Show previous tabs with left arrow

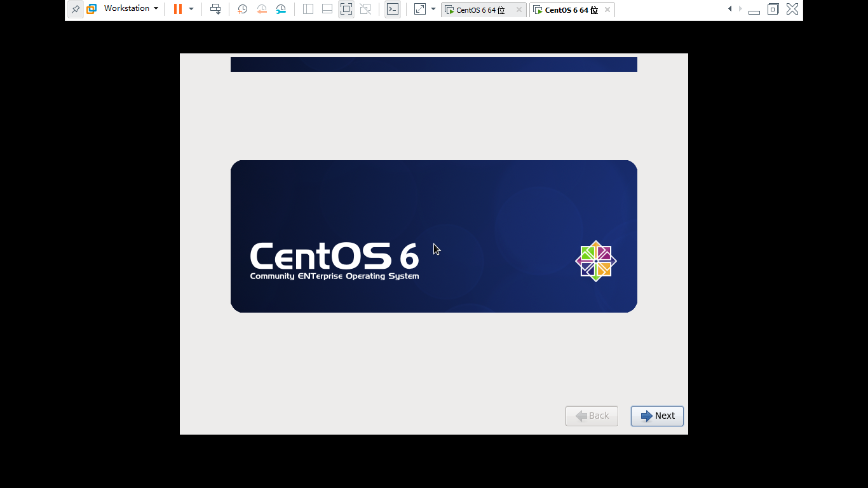[x=729, y=8]
